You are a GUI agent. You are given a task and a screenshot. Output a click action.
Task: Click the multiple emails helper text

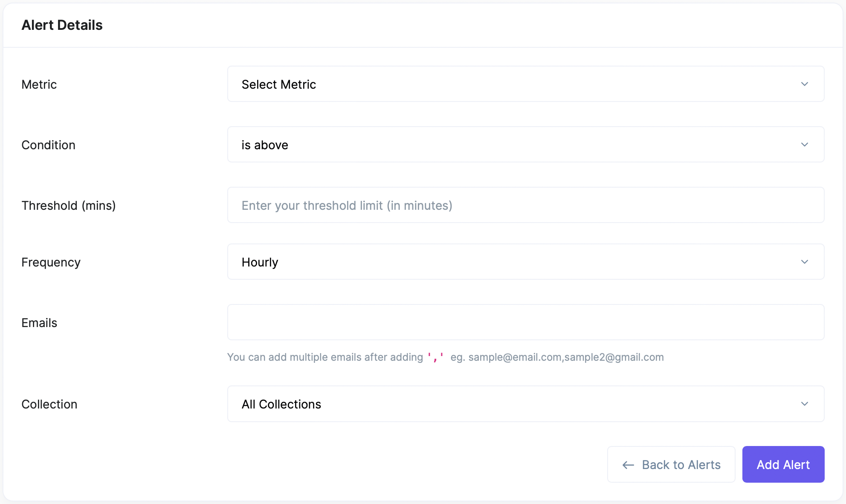point(446,357)
